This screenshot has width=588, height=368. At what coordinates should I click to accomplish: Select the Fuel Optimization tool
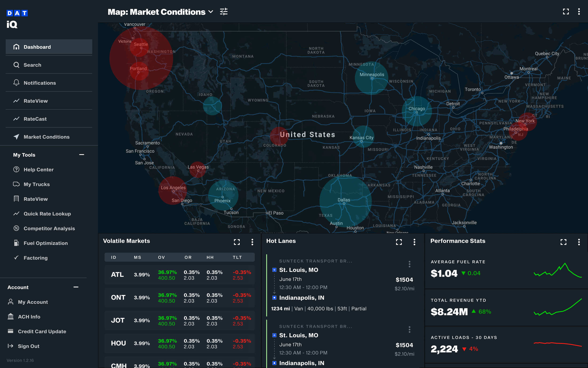45,243
